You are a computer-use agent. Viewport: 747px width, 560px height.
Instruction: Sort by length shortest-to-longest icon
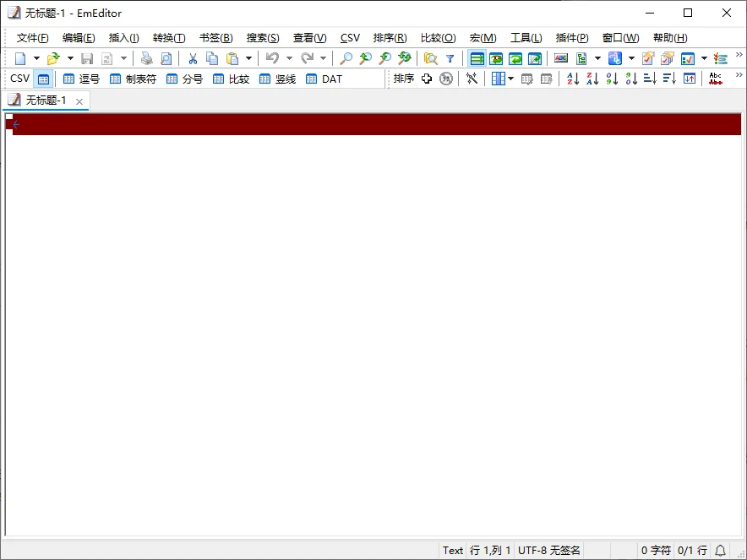tap(651, 79)
